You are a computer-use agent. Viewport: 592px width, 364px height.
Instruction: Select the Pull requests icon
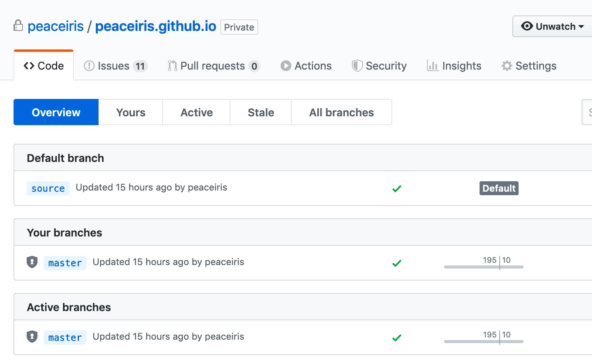pos(172,66)
